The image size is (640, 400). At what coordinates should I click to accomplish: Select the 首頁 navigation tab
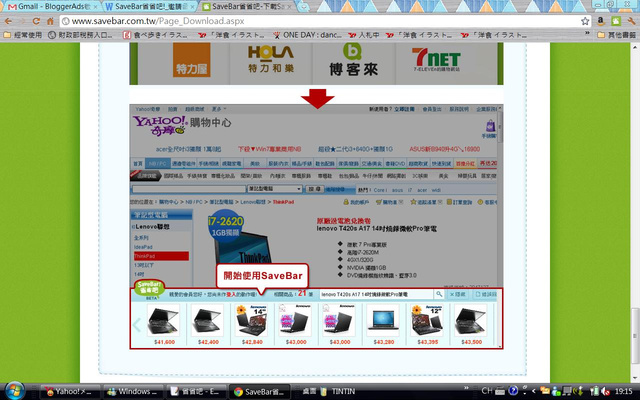[138, 163]
